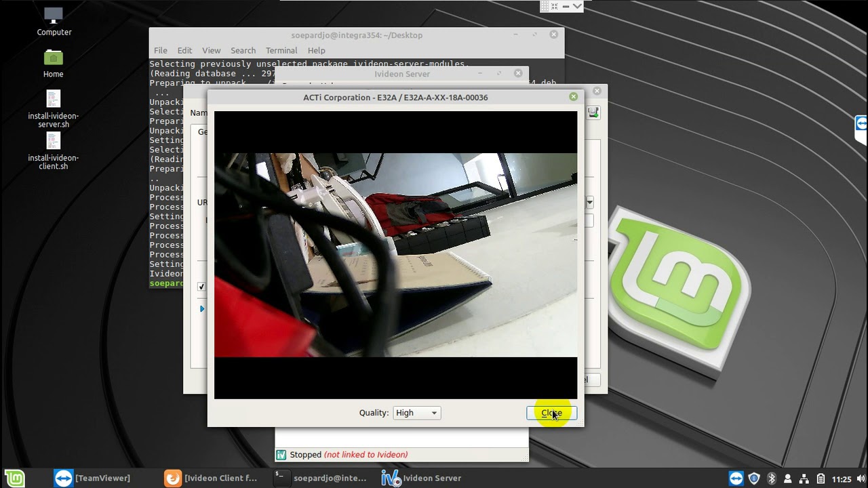Open the dropdown arrow at settings dialog right edge
The width and height of the screenshot is (868, 488).
(x=589, y=202)
